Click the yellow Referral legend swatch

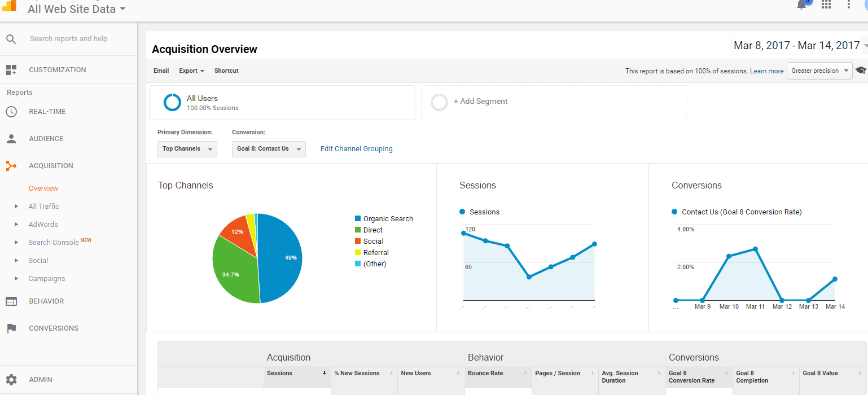point(358,253)
